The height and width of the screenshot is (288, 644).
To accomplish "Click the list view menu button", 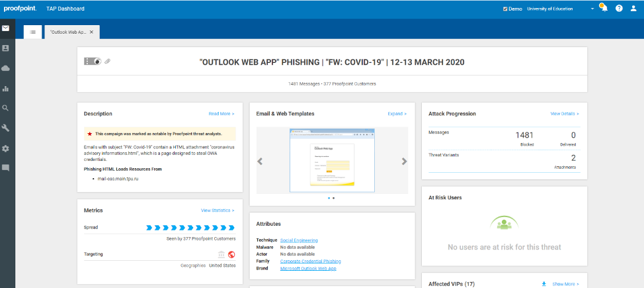I will [x=33, y=32].
